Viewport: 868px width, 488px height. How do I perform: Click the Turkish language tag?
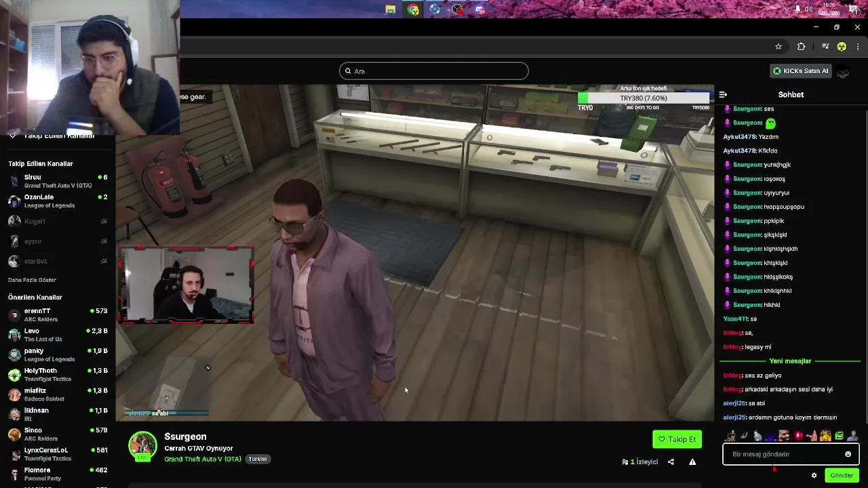coord(258,459)
